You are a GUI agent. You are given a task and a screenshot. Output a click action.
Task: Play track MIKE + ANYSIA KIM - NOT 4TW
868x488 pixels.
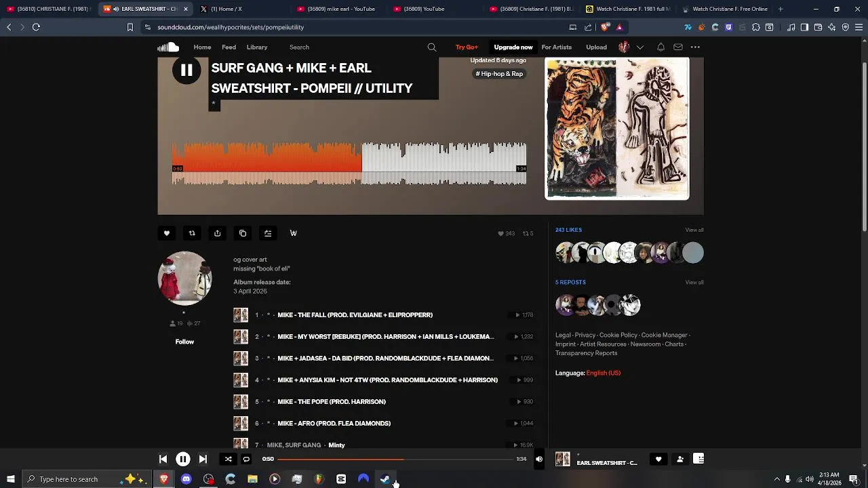point(387,380)
